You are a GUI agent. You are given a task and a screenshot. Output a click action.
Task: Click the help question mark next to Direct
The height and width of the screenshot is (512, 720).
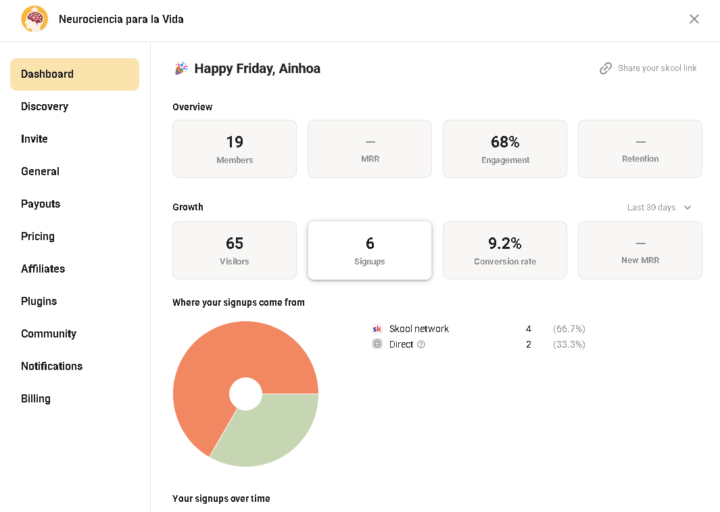(x=421, y=344)
